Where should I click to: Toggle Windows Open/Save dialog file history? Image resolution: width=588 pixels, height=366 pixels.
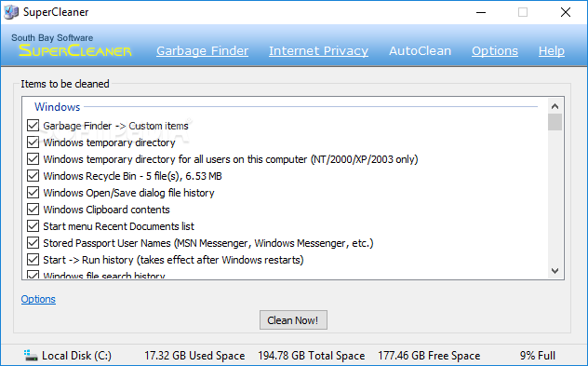point(33,193)
